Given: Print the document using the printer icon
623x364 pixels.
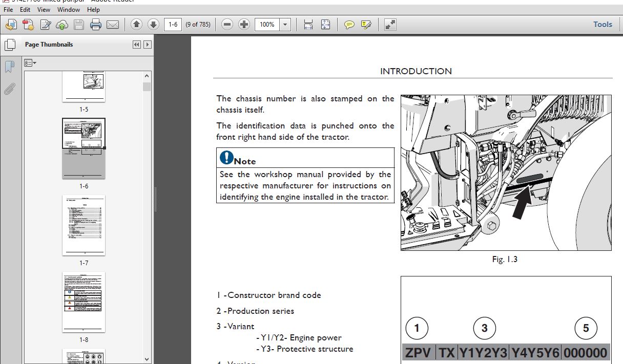Looking at the screenshot, I should pyautogui.click(x=95, y=24).
